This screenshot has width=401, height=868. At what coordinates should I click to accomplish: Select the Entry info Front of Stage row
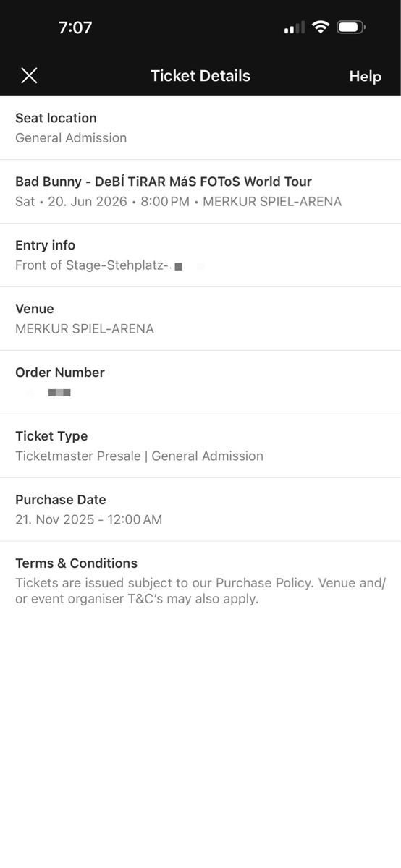[x=200, y=255]
